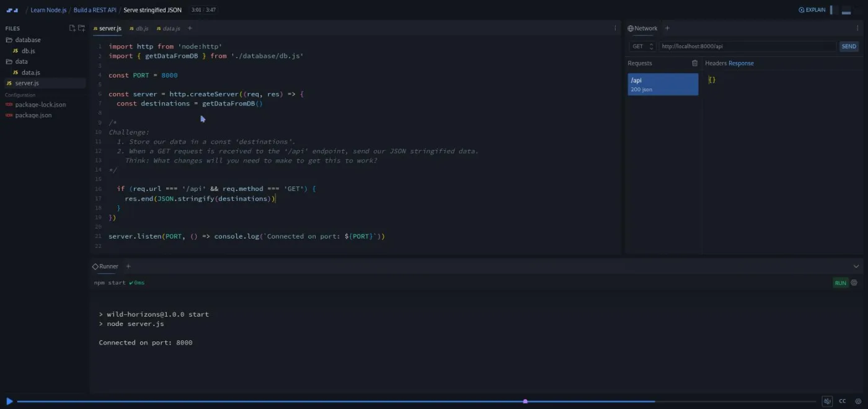Image resolution: width=868 pixels, height=409 pixels.
Task: Show the Response tab
Action: [x=741, y=63]
